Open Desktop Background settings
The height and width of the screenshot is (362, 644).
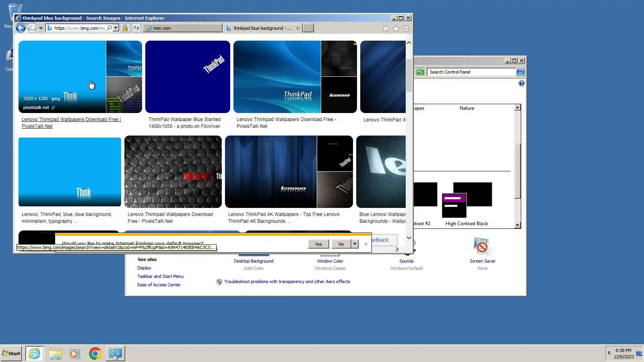click(254, 261)
